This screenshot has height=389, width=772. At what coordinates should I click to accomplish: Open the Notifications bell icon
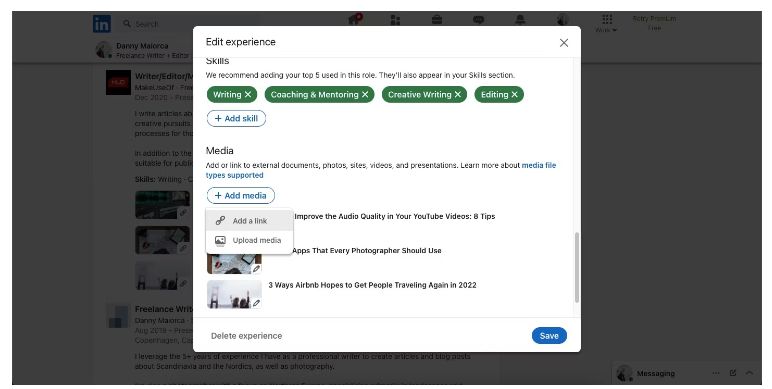(520, 20)
